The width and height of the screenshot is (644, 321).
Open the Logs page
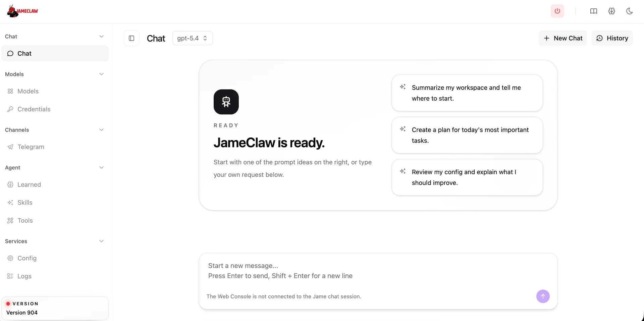click(55, 276)
